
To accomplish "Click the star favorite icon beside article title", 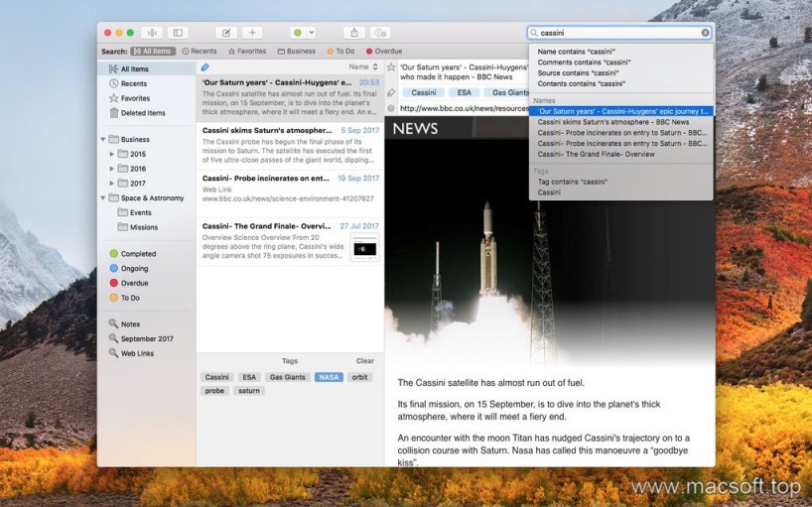I will (391, 68).
